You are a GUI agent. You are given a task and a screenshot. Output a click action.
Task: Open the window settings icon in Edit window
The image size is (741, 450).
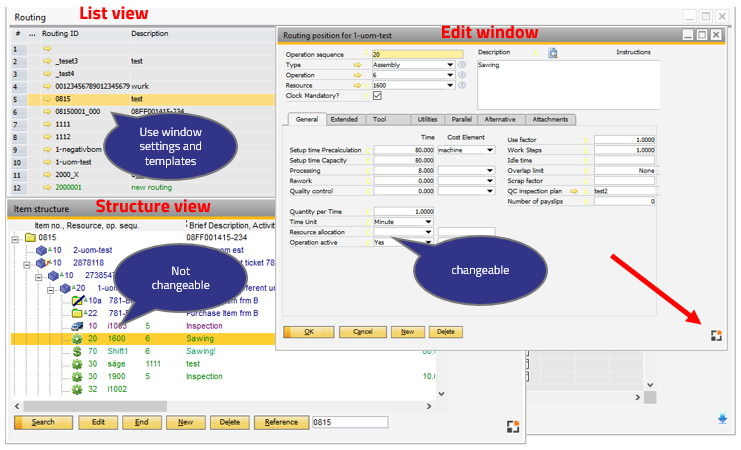pos(714,336)
